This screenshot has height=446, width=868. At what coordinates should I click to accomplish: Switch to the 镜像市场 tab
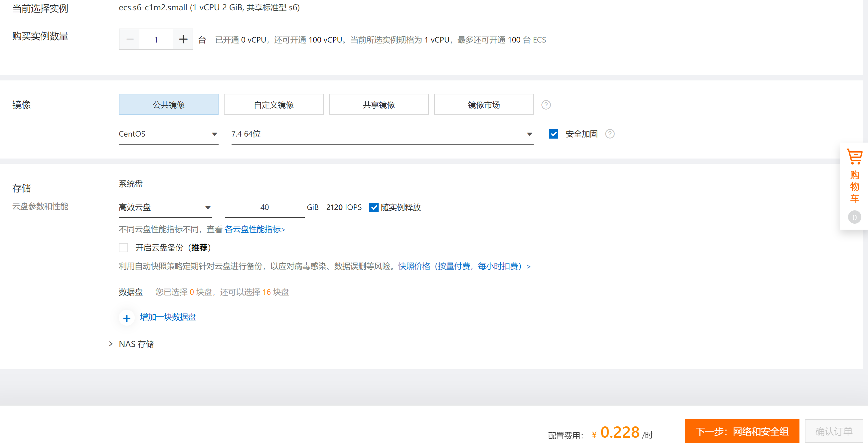[483, 105]
